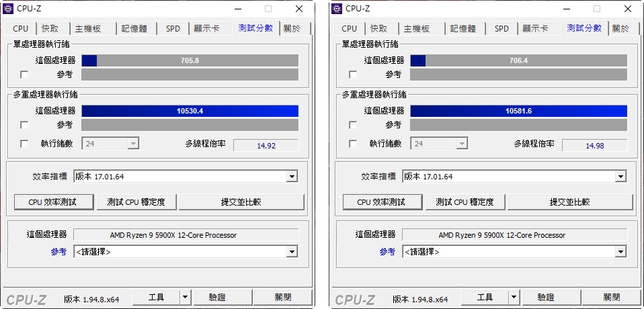Toggle 執行緒數 checkbox in left window
This screenshot has width=644, height=309.
coord(24,144)
